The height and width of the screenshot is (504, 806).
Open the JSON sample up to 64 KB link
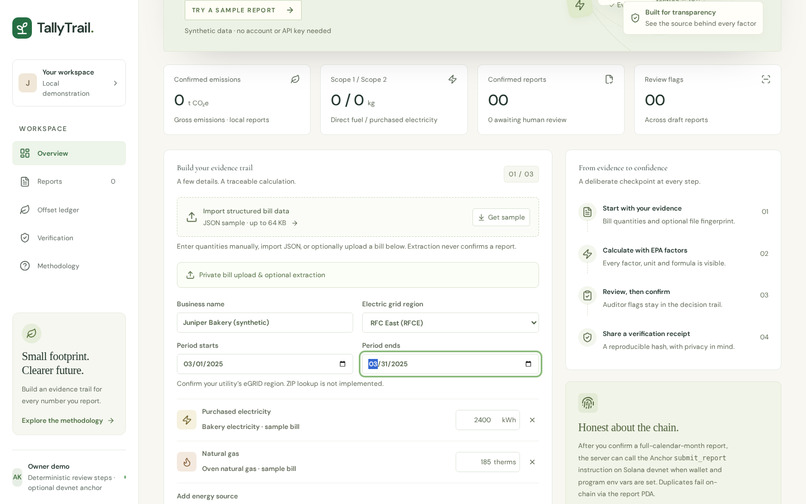(250, 223)
